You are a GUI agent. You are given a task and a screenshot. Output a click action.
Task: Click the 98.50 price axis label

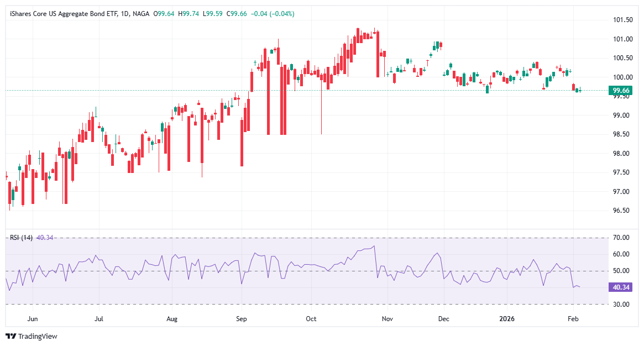[621, 134]
